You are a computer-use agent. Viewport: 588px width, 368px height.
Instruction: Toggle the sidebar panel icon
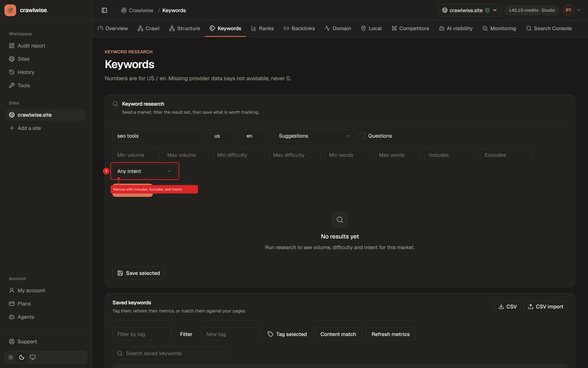click(104, 10)
